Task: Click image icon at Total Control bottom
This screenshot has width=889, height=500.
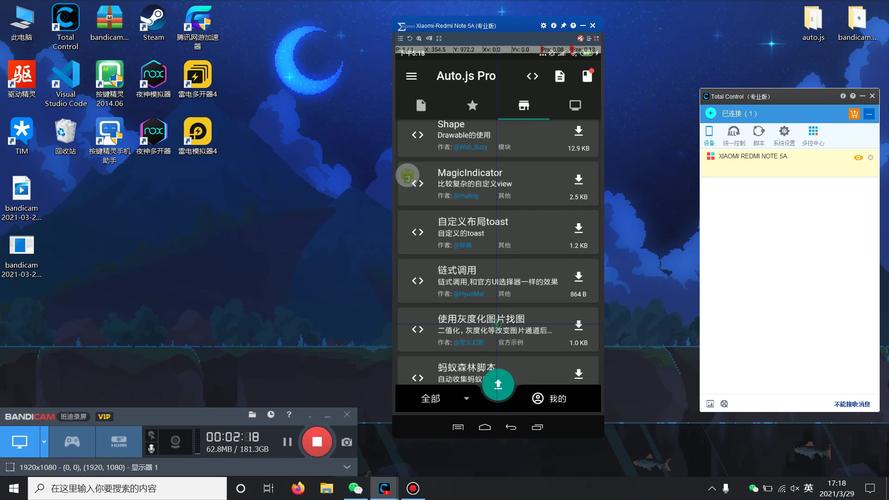Action: point(710,404)
